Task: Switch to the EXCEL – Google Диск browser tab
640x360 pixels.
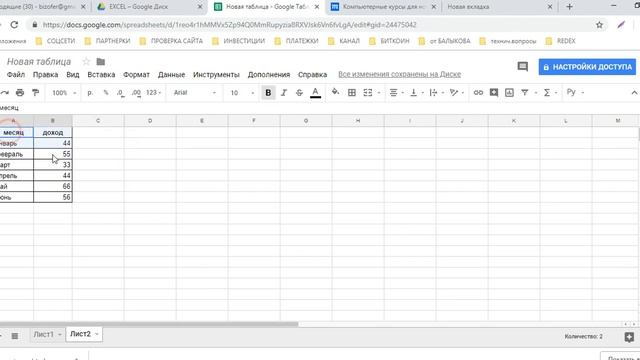Action: (x=149, y=7)
